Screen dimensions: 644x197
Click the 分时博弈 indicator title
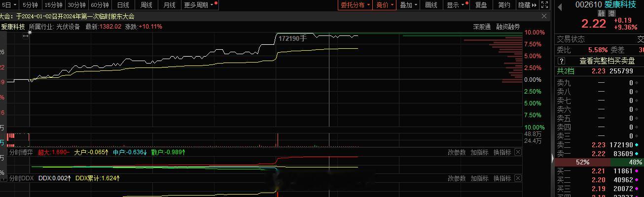pos(21,152)
